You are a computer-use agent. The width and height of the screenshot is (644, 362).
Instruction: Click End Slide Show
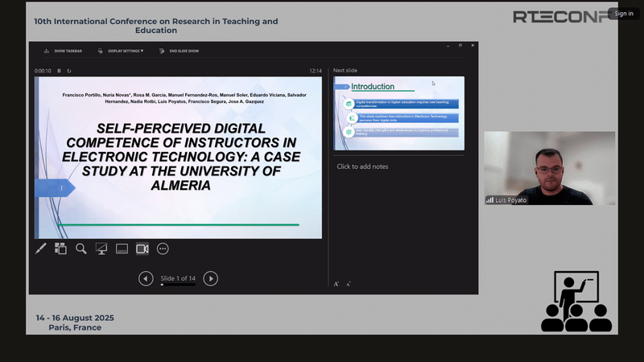click(x=179, y=51)
